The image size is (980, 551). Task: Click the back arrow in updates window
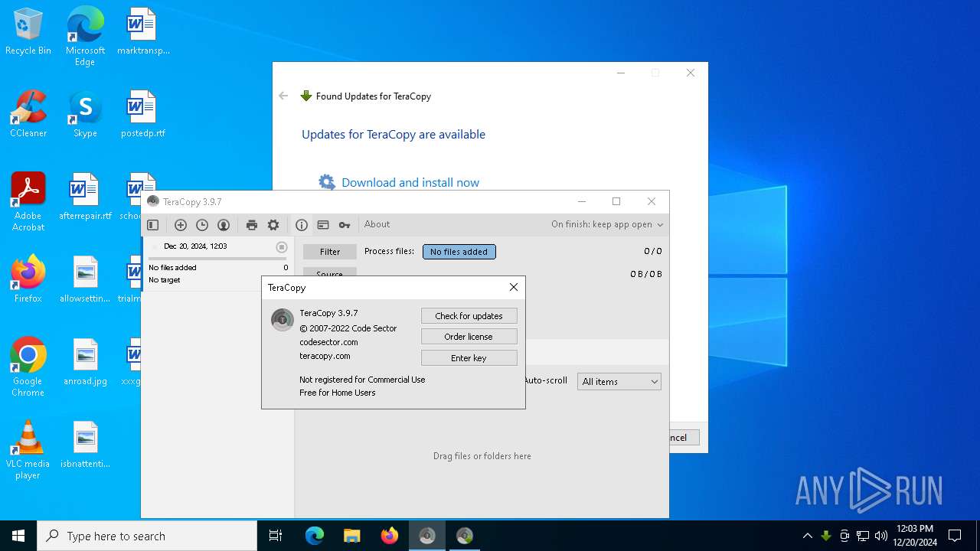coord(284,96)
